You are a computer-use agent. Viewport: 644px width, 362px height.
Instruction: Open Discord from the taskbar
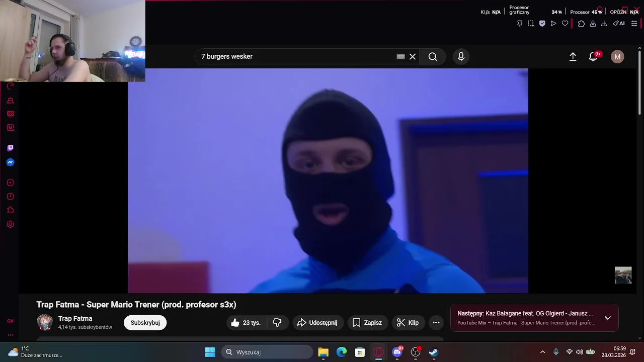tap(397, 352)
